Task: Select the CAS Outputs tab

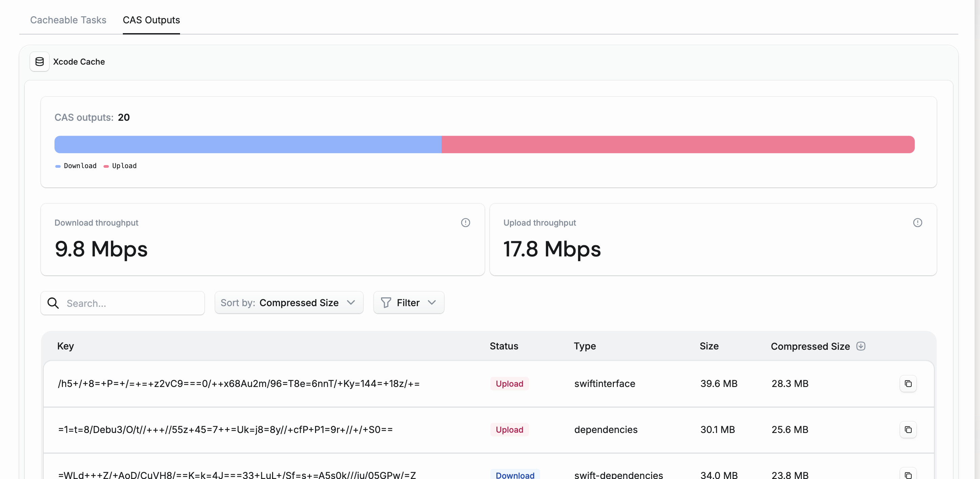Action: (151, 20)
